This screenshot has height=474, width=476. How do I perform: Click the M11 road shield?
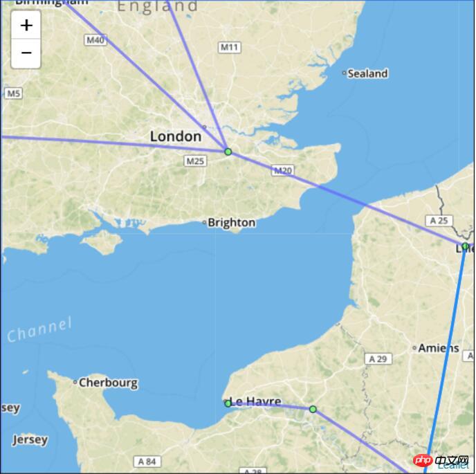(x=230, y=47)
